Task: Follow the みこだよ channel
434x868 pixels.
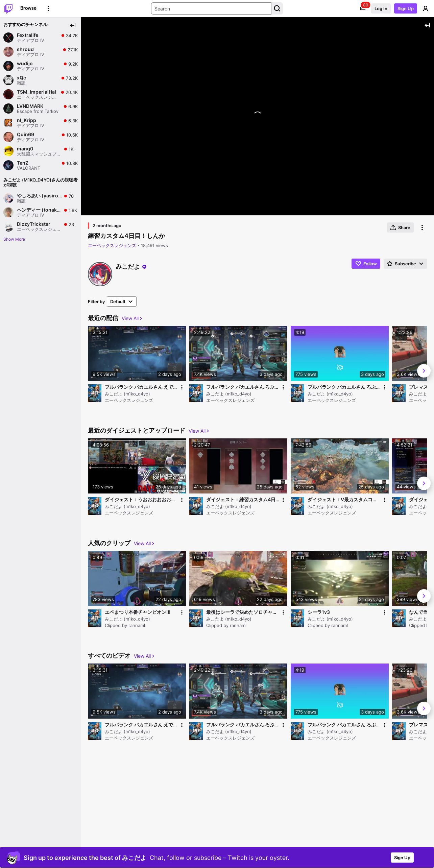Action: pyautogui.click(x=366, y=264)
